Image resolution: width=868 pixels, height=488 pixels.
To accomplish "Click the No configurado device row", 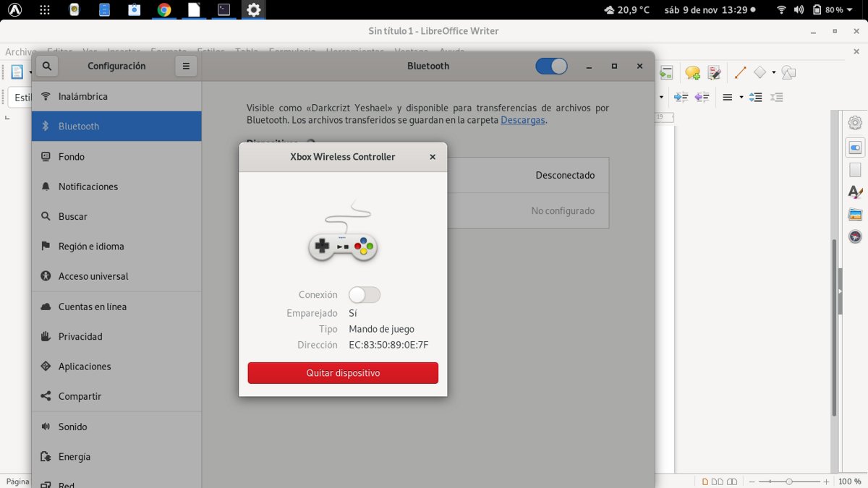I will click(528, 211).
